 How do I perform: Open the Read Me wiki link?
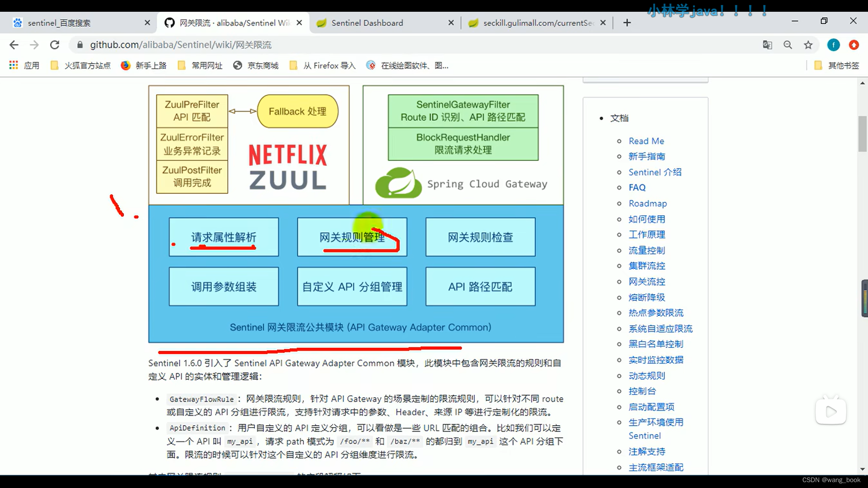tap(646, 141)
